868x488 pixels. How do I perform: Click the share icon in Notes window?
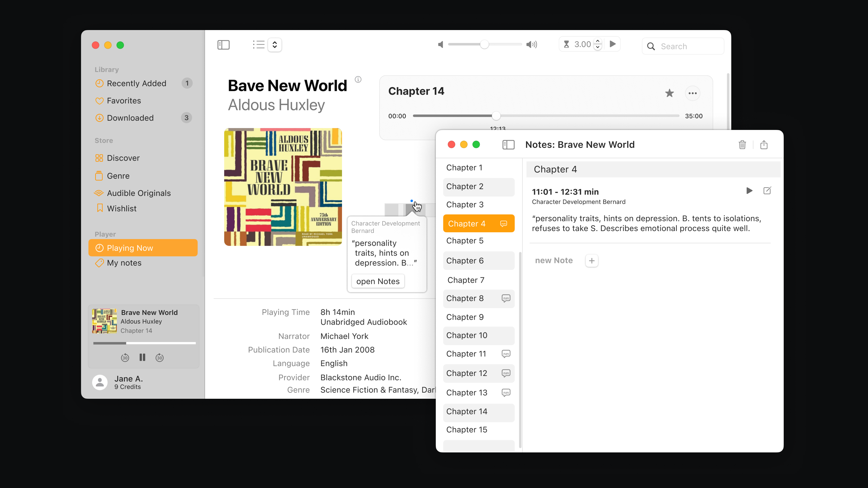[x=764, y=145]
